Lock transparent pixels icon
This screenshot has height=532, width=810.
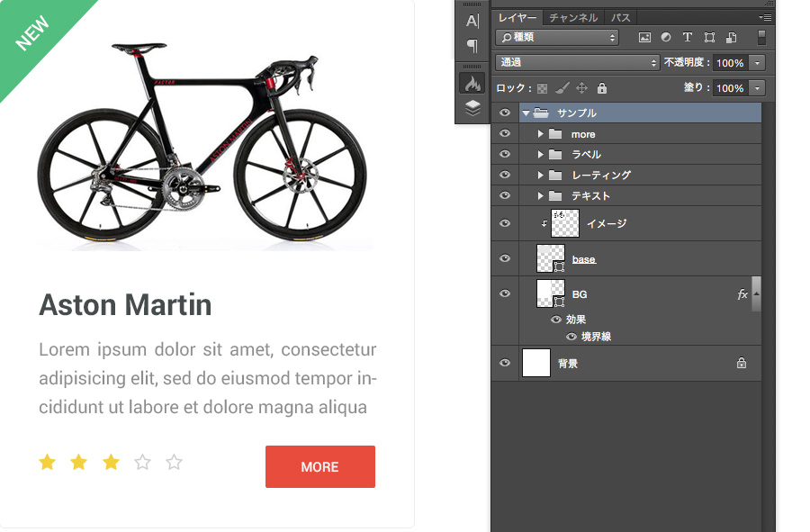point(542,88)
